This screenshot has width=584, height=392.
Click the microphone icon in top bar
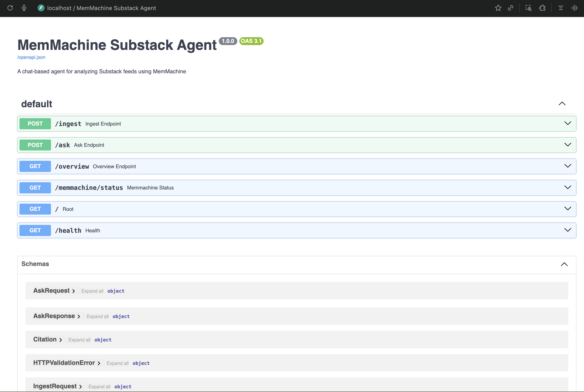click(x=24, y=8)
